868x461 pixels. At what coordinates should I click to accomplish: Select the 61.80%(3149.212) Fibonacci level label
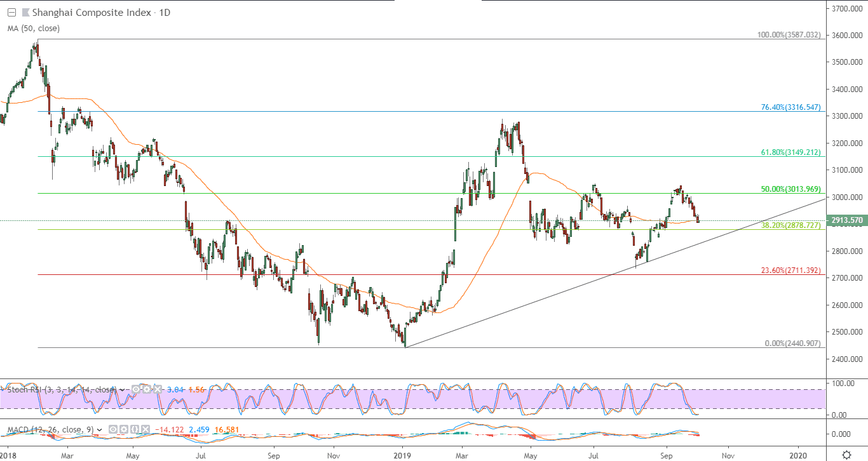pos(792,152)
